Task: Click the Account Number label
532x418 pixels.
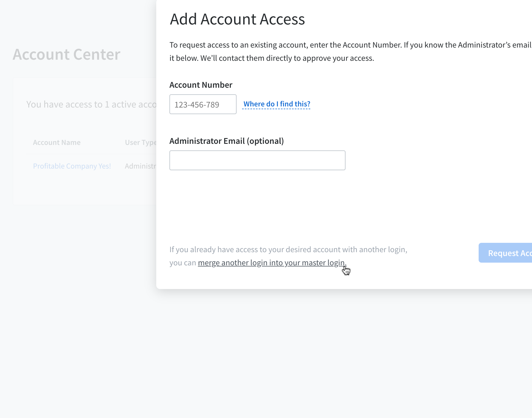Action: click(x=201, y=85)
